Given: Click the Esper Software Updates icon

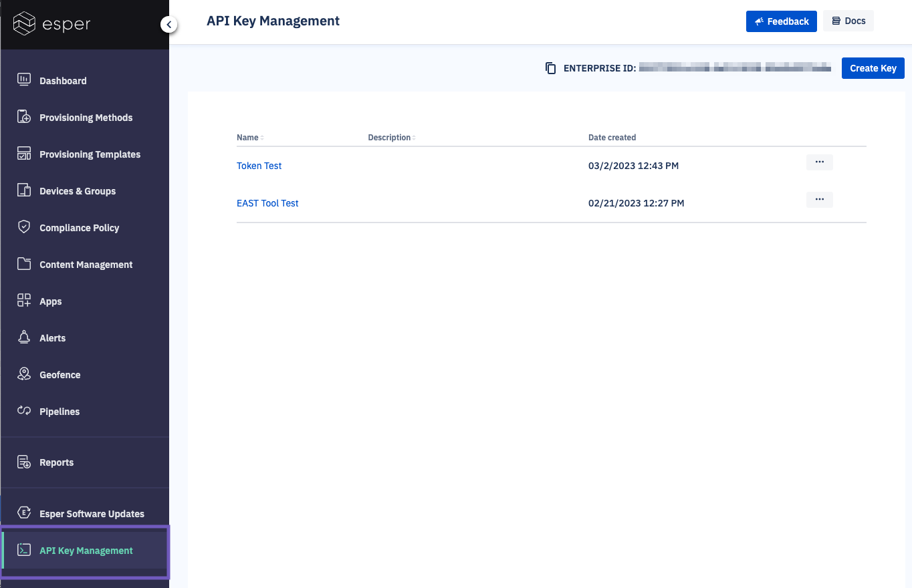Looking at the screenshot, I should click(24, 513).
